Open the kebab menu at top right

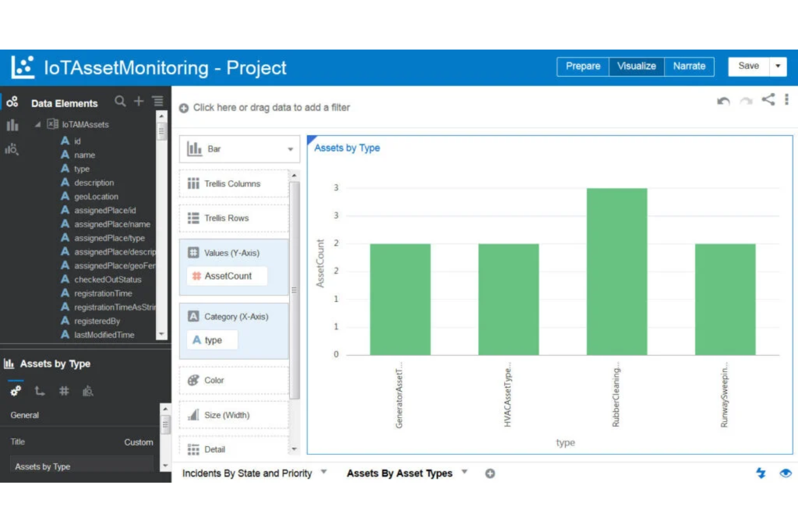[786, 101]
